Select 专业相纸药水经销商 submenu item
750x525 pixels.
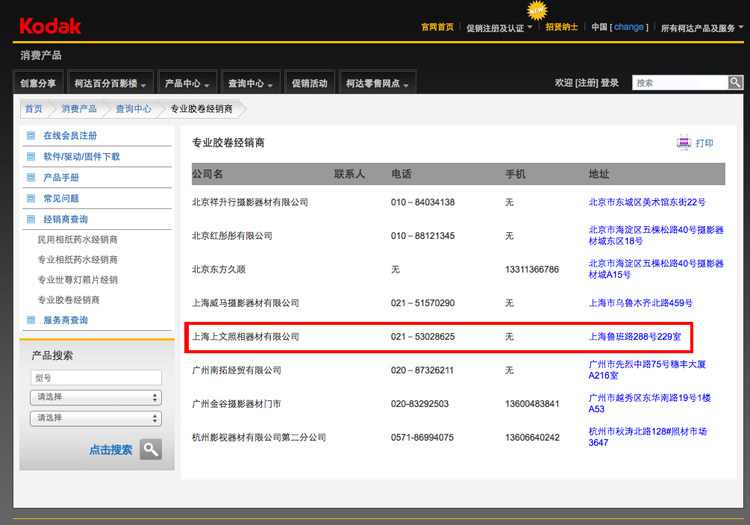click(x=77, y=259)
